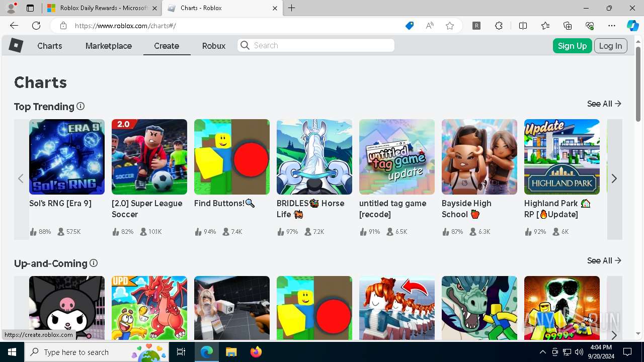Open Favorites list icon

545,26
